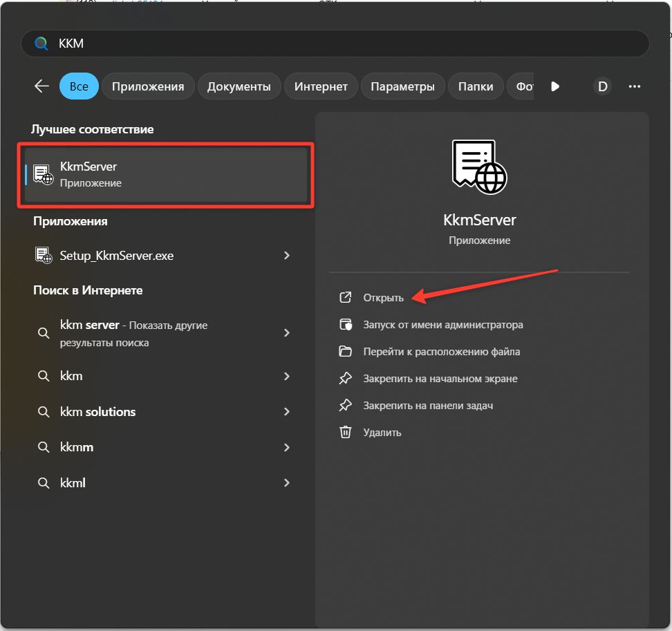
Task: Expand the "kkml" search suggestion chevron
Action: click(287, 483)
